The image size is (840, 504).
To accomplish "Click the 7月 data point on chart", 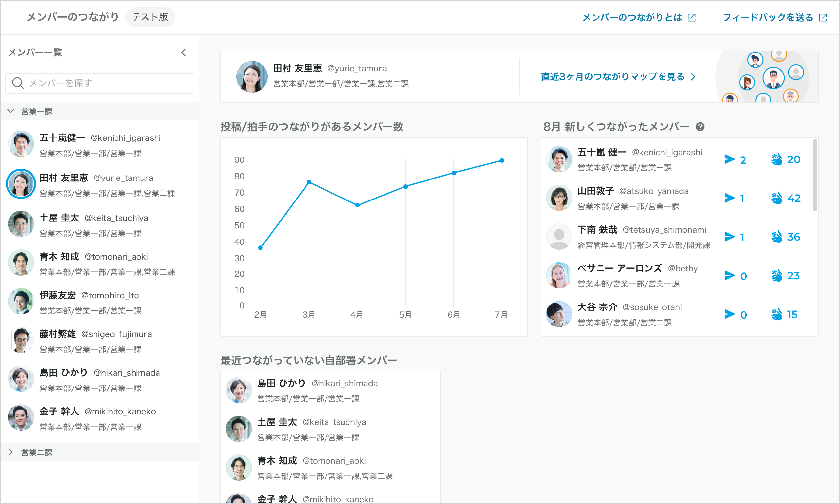I will coord(502,161).
